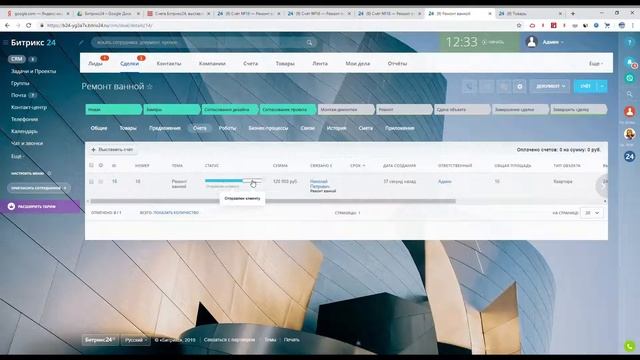Screen dimensions: 640x360
Task: Click the phone call icon button in deal header
Action: tap(469, 86)
